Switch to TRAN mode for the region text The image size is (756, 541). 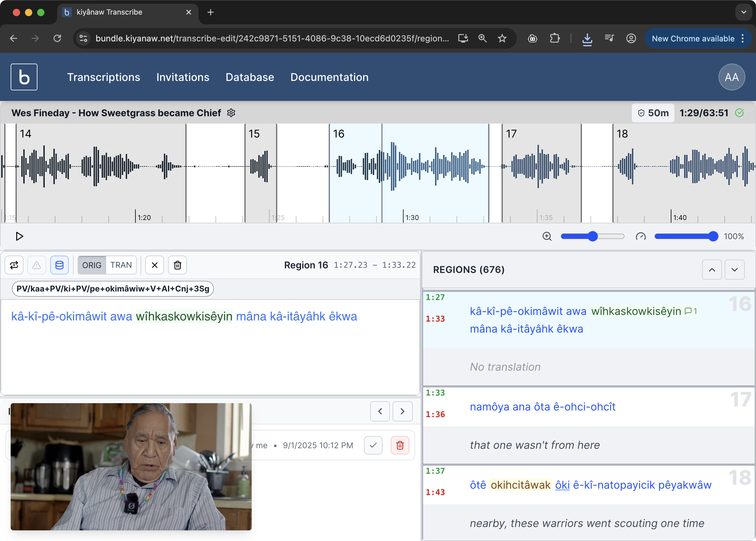coord(121,265)
